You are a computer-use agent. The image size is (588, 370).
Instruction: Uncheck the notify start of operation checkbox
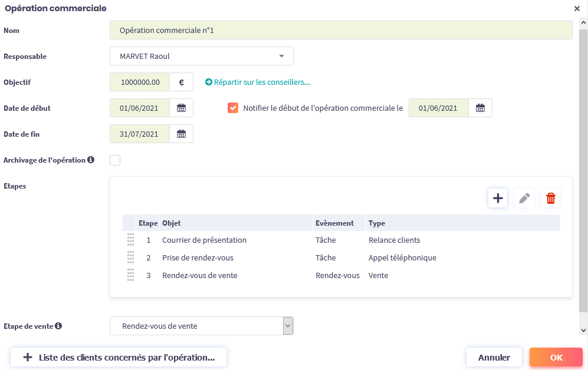tap(233, 108)
